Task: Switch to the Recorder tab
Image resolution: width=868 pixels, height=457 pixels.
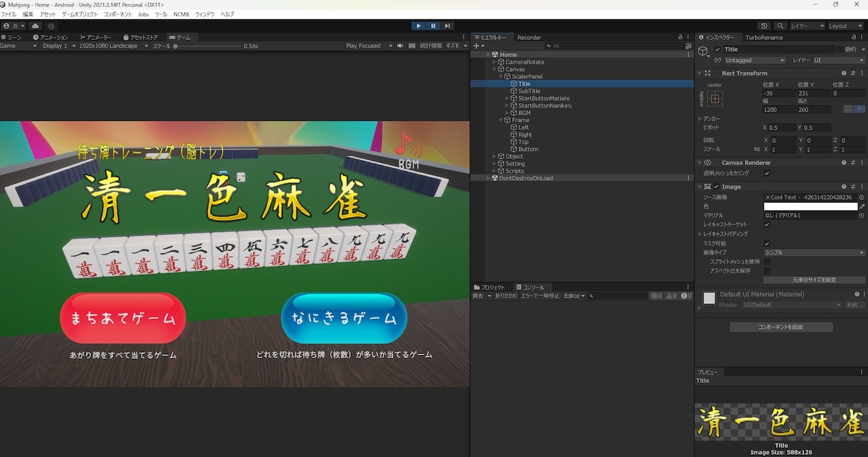Action: 529,37
